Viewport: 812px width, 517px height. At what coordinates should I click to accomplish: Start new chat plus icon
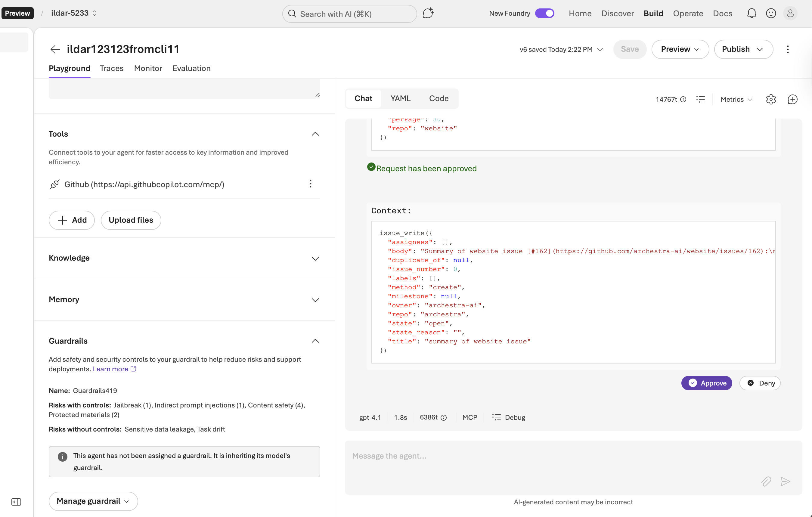click(x=792, y=99)
